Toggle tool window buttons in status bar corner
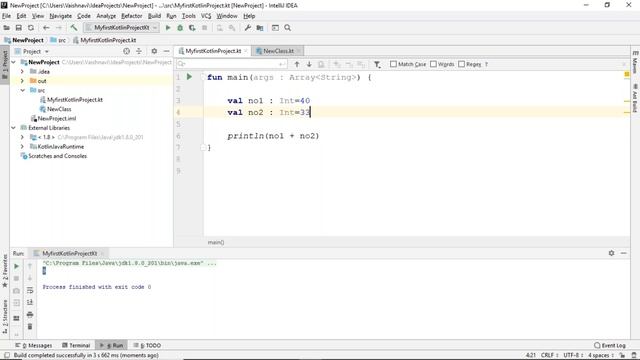Viewport: 640px width, 360px height. (6, 355)
